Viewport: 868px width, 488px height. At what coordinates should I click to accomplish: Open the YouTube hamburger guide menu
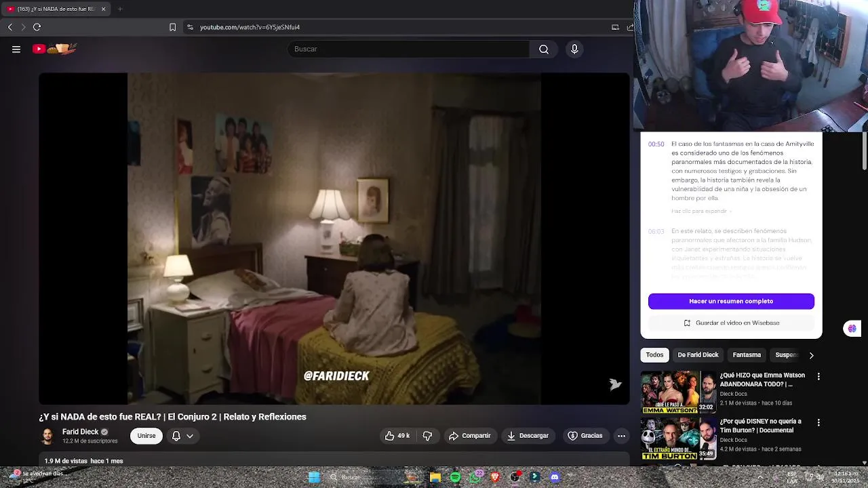tap(16, 49)
